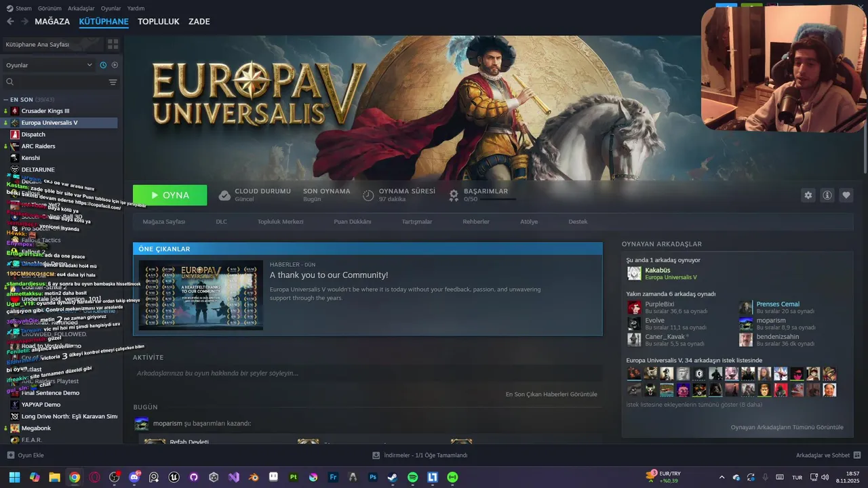
Task: Open the Destek tab
Action: [x=578, y=222]
